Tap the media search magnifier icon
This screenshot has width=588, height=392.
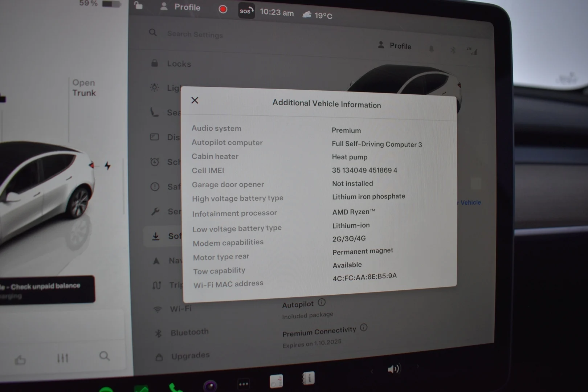pyautogui.click(x=105, y=356)
